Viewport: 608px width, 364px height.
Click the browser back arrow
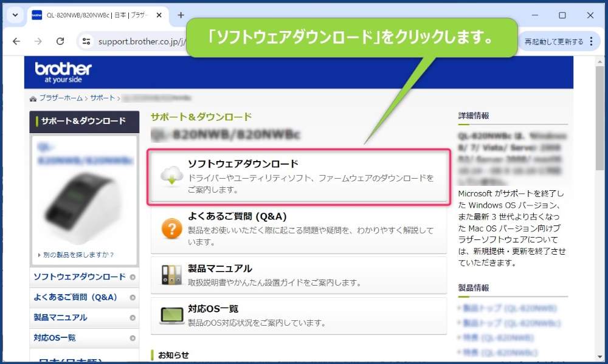(x=16, y=41)
